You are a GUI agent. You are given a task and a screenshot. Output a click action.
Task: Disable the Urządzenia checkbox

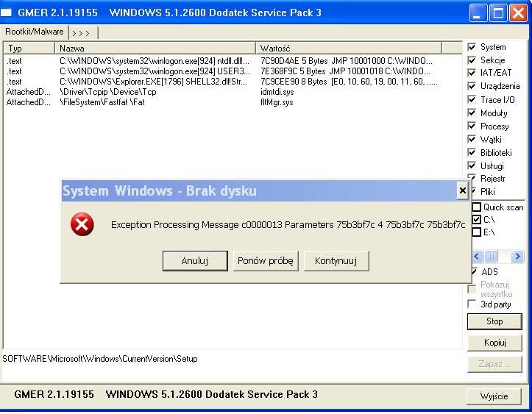click(x=472, y=86)
